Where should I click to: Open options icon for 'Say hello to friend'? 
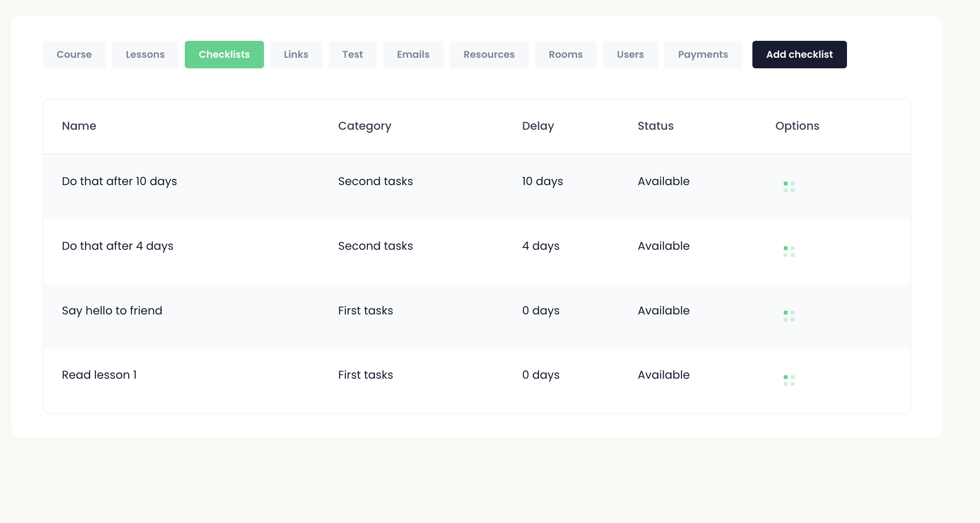pos(789,316)
